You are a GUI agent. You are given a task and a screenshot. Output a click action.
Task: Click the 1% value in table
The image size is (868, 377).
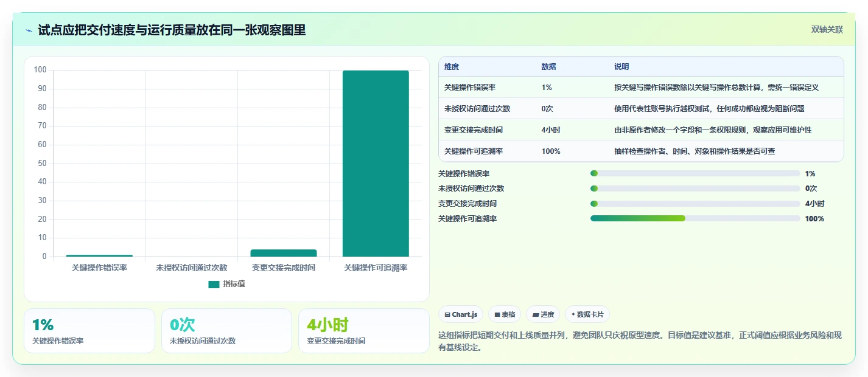point(547,88)
